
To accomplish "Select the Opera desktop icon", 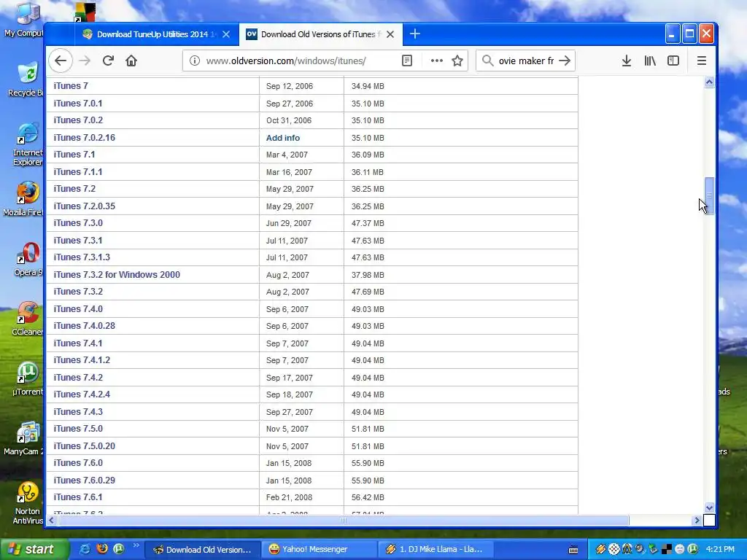I will point(27,260).
